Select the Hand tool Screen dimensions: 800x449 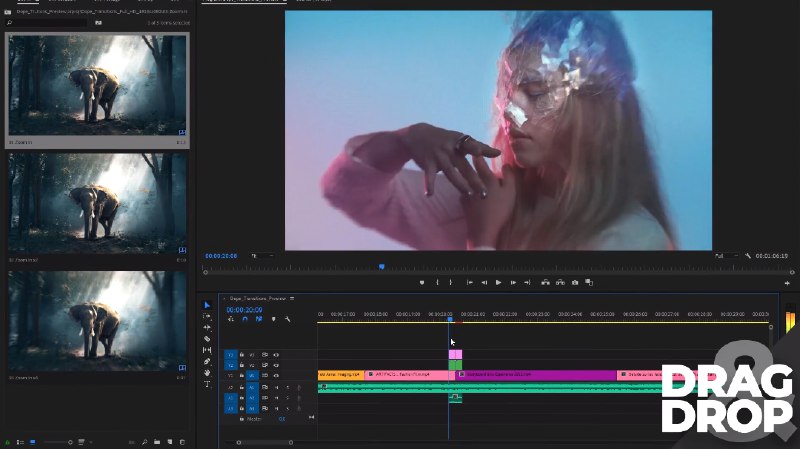pos(207,372)
